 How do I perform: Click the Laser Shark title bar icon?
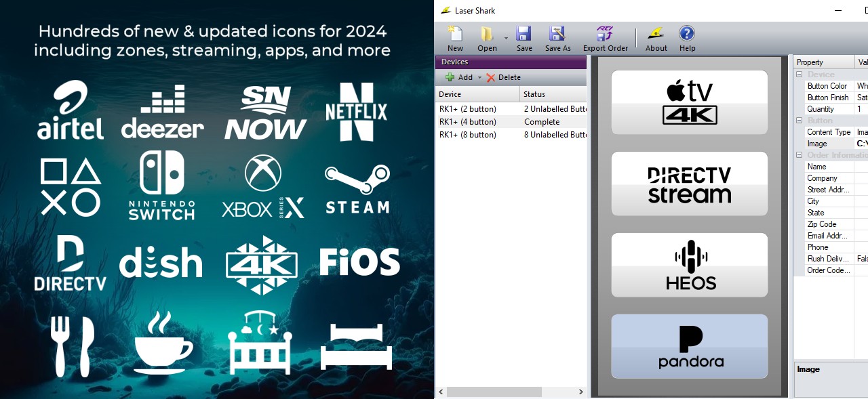click(446, 10)
